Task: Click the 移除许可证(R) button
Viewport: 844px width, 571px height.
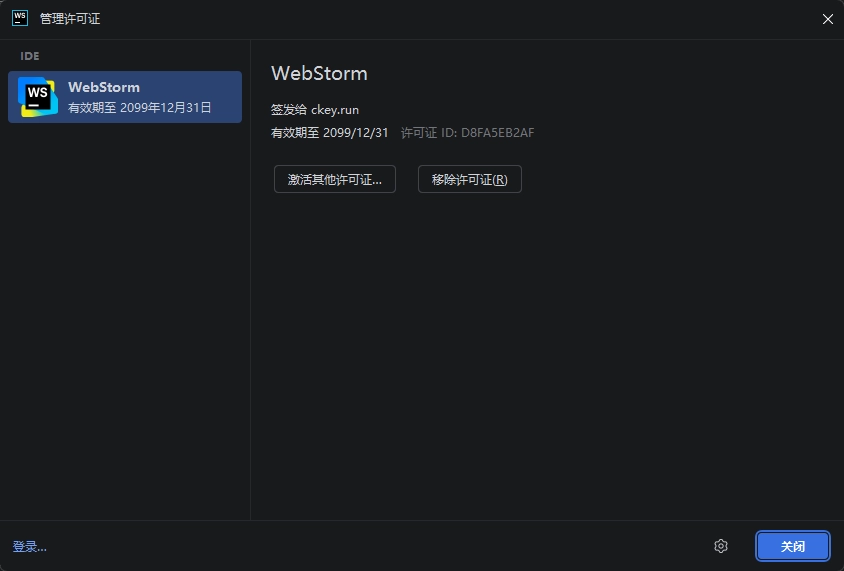Action: (469, 179)
